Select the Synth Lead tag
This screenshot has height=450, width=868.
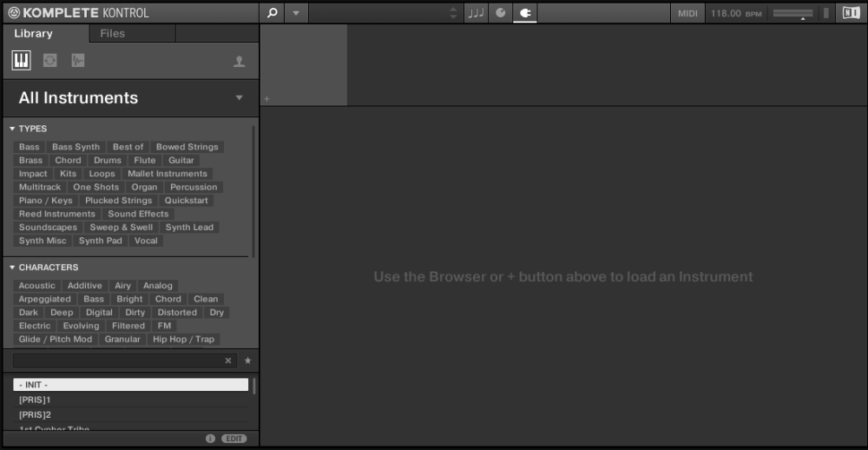189,228
